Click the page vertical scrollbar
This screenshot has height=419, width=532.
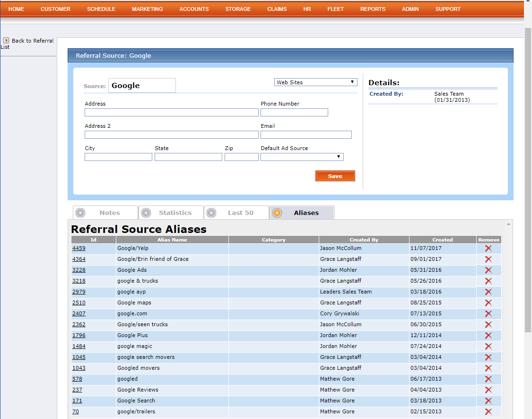click(528, 180)
